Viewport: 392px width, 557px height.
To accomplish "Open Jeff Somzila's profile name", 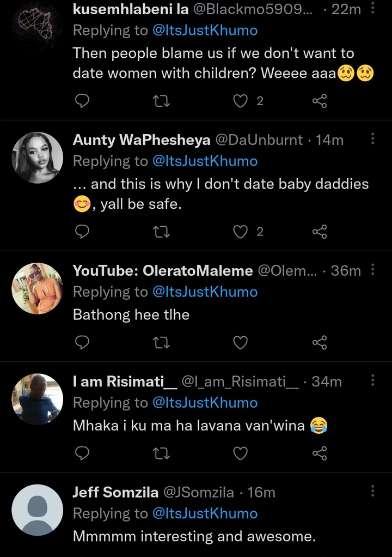I will 115,493.
